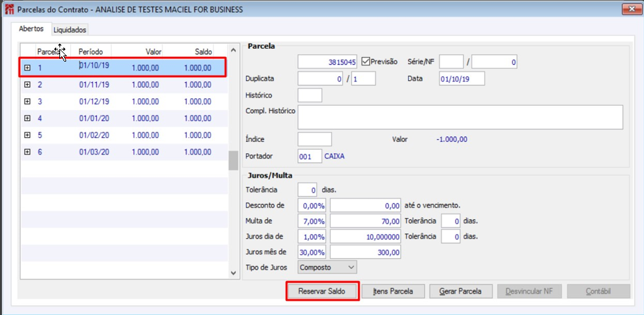Expand parcela 2 row
This screenshot has height=315, width=644.
tap(27, 85)
